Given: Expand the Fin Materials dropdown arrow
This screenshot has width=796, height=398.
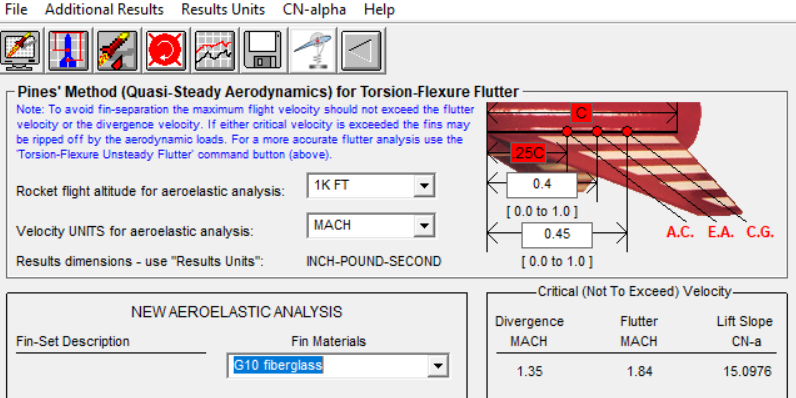Looking at the screenshot, I should [x=437, y=366].
